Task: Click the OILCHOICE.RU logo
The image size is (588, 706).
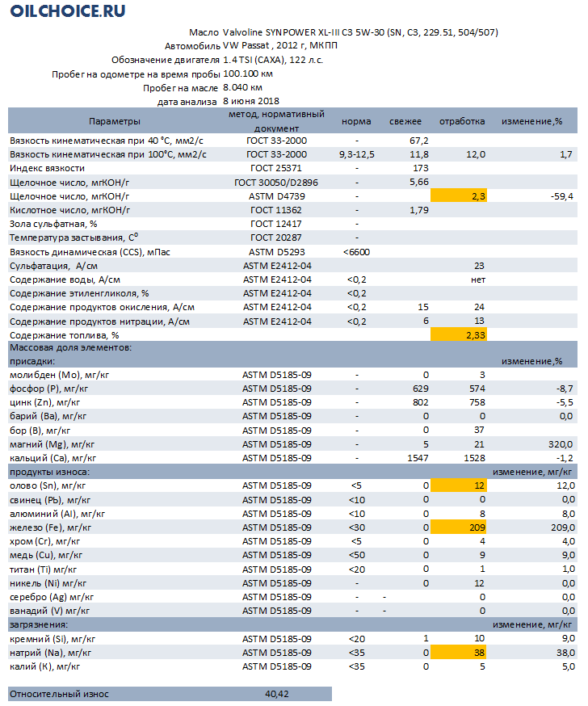Action: pos(68,11)
